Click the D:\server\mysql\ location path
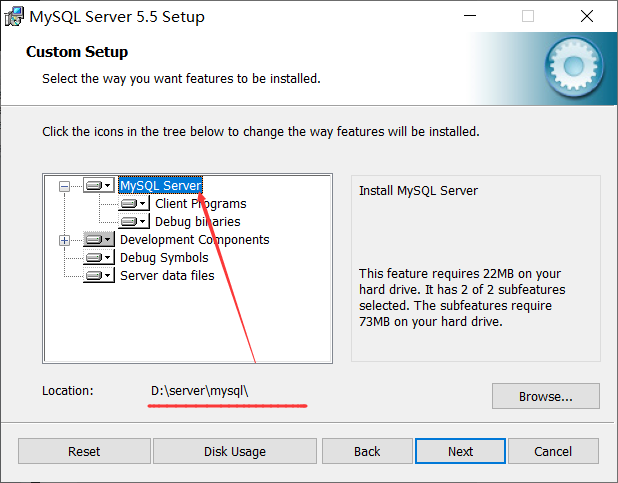The width and height of the screenshot is (618, 483). [199, 391]
